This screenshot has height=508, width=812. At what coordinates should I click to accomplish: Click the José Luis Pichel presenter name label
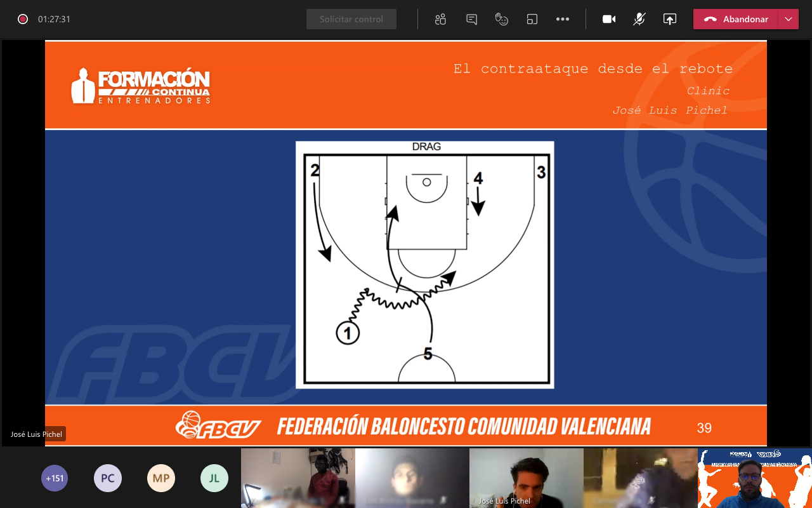tap(37, 434)
